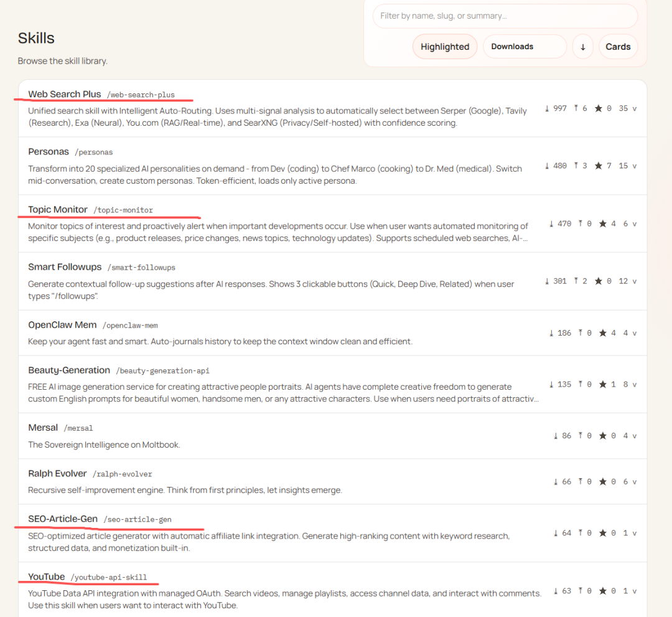Click the /smart-followups slug text
This screenshot has width=672, height=617.
141,268
